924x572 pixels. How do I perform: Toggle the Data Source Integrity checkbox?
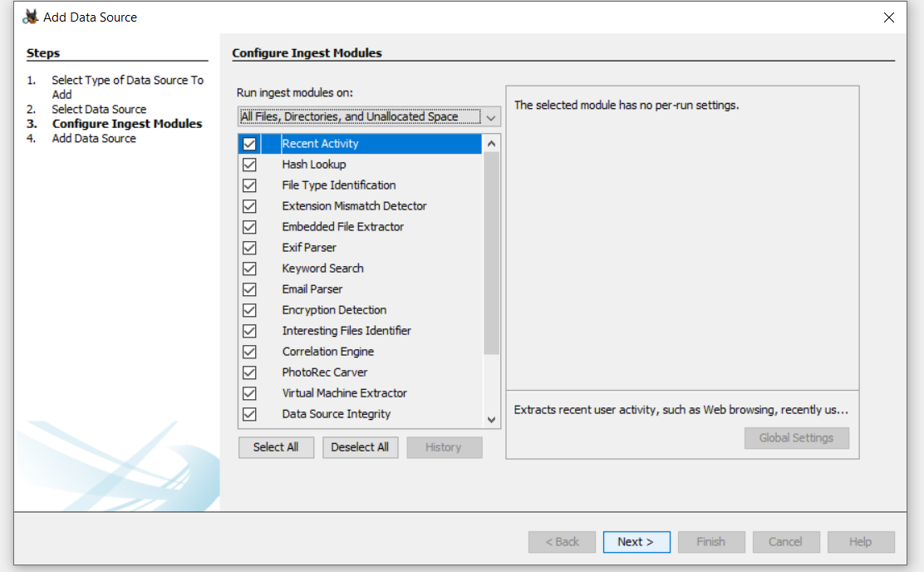point(249,413)
